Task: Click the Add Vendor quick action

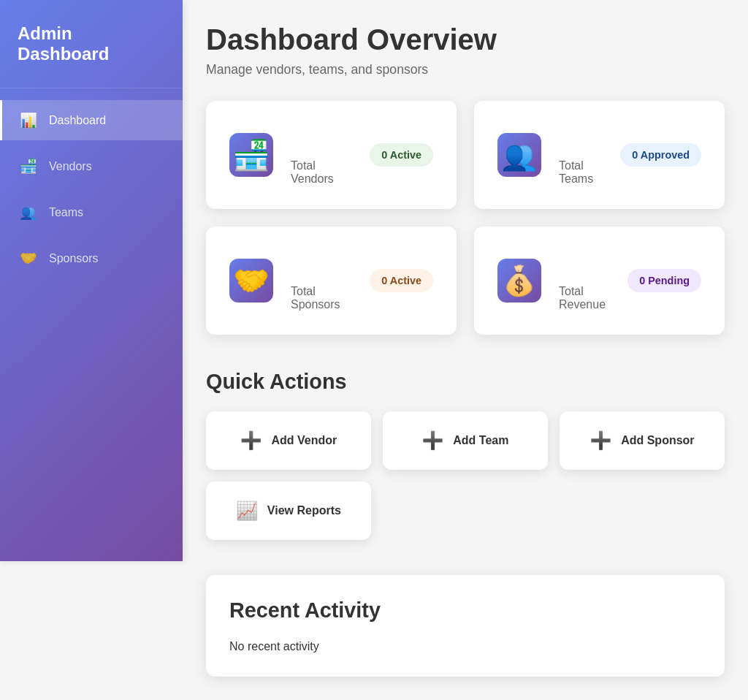Action: pos(289,441)
